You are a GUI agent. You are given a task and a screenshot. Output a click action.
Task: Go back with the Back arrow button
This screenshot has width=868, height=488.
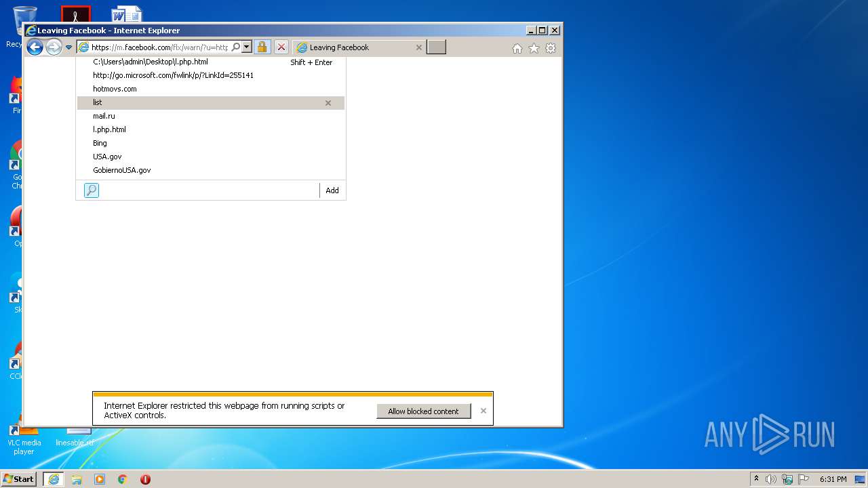point(35,47)
